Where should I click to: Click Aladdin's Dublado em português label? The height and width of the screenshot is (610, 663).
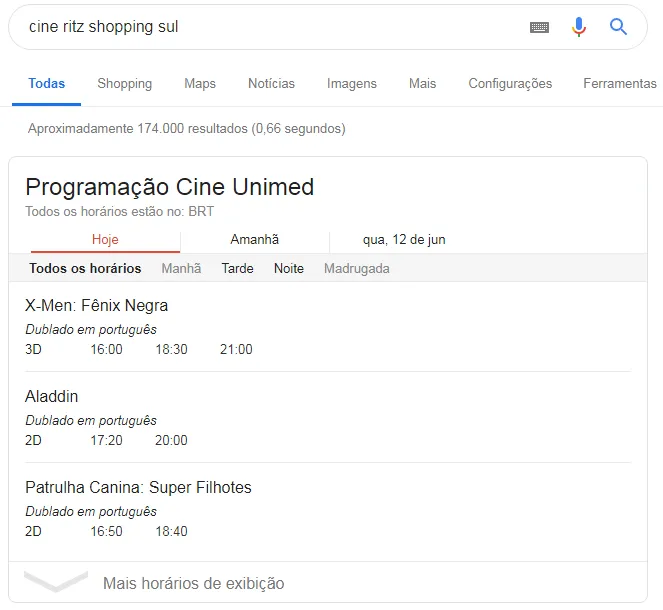(91, 421)
